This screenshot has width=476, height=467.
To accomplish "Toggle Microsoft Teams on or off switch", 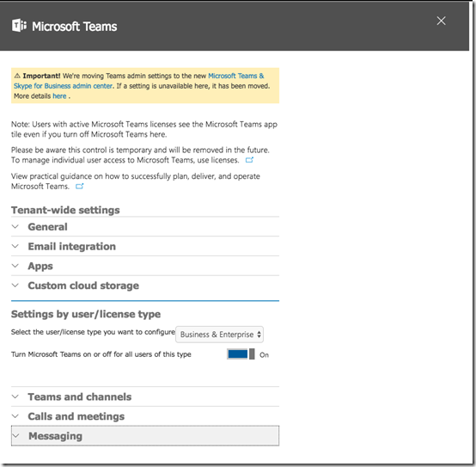I will (241, 354).
